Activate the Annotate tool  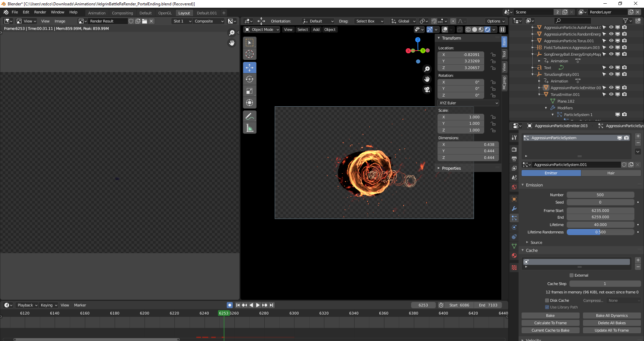pos(250,116)
